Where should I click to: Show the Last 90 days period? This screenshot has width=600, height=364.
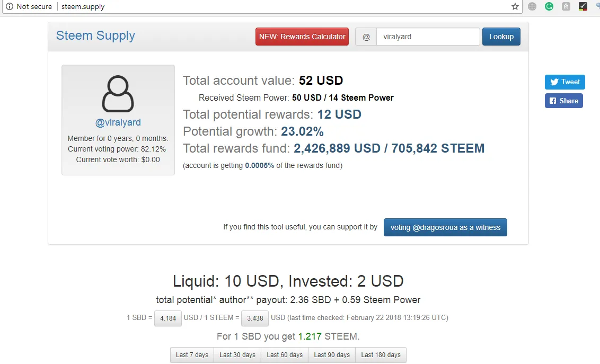click(x=332, y=355)
